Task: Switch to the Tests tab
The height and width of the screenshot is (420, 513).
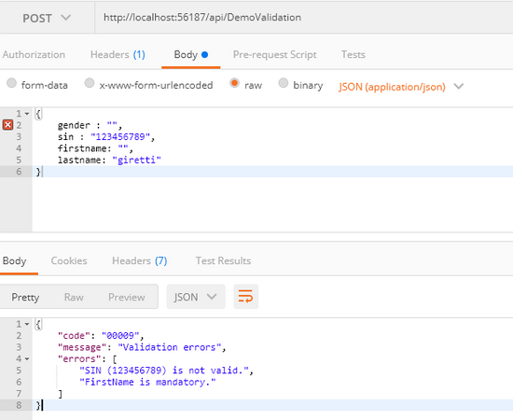Action: pos(353,54)
